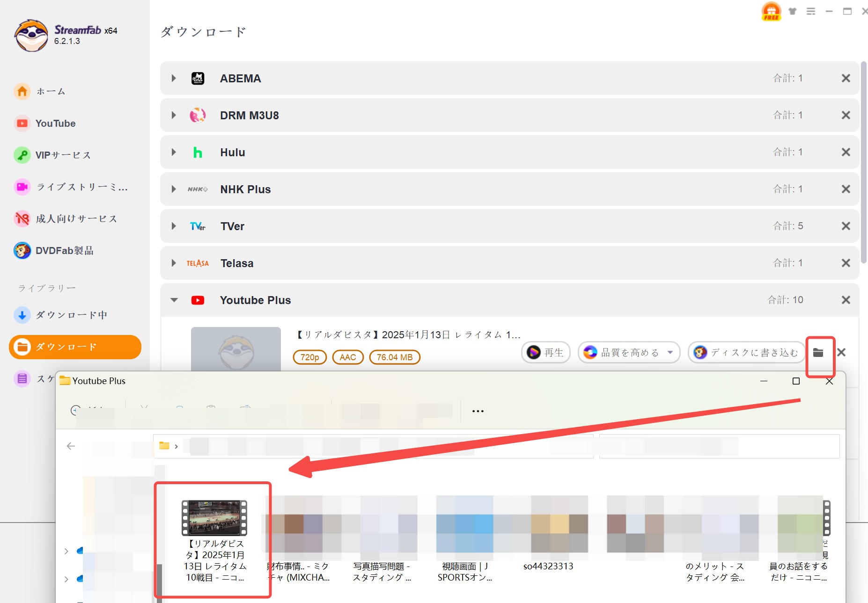The image size is (868, 603).
Task: Click the TVer logo icon
Action: pyautogui.click(x=198, y=226)
